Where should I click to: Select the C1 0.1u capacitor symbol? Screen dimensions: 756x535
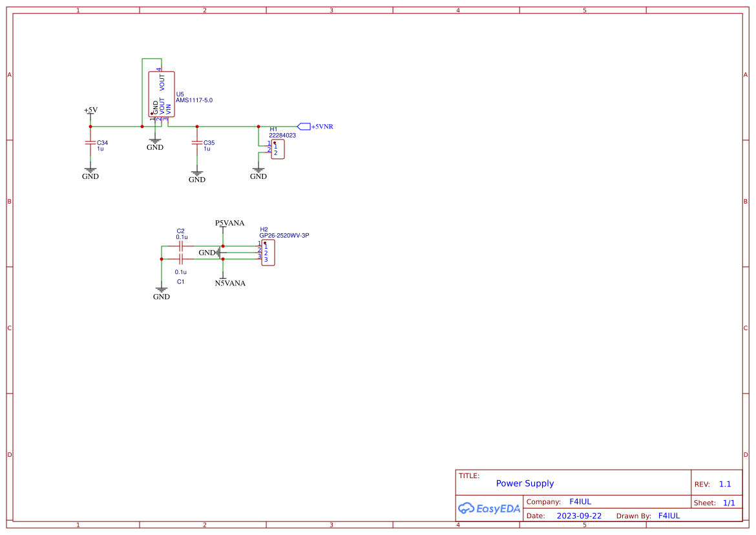click(x=182, y=258)
